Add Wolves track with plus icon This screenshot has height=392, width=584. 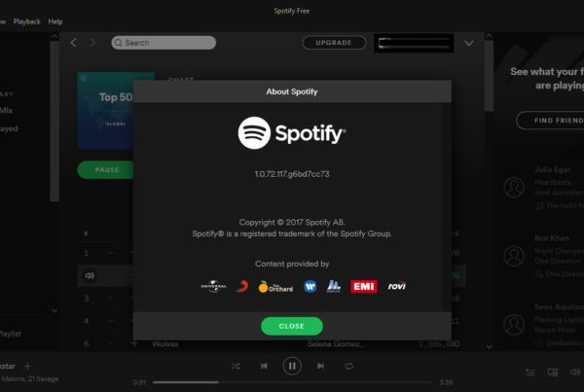(x=134, y=343)
